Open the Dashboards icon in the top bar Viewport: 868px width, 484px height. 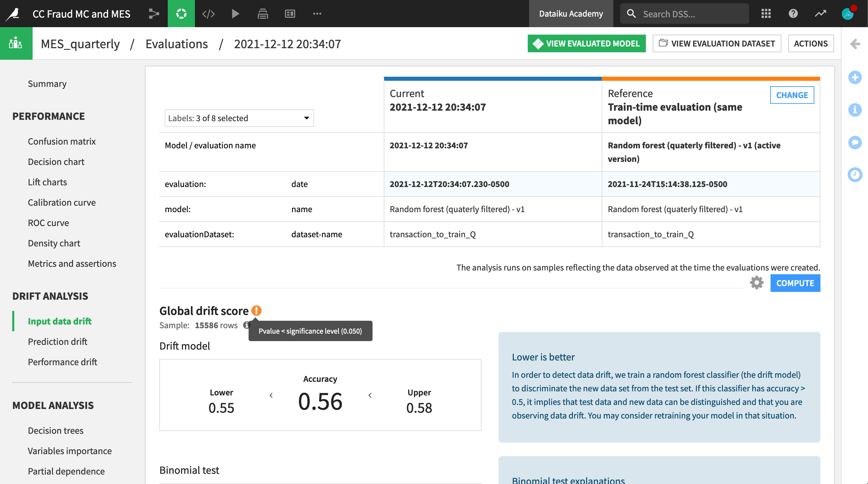[x=290, y=14]
